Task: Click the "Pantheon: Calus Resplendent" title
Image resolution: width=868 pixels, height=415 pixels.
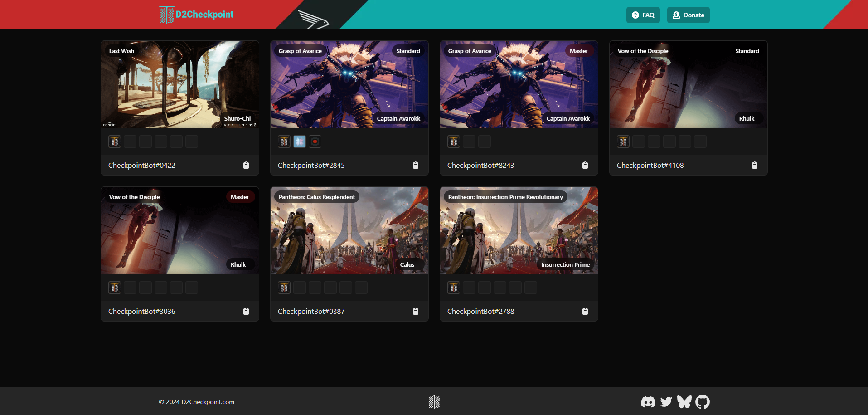Action: (317, 197)
